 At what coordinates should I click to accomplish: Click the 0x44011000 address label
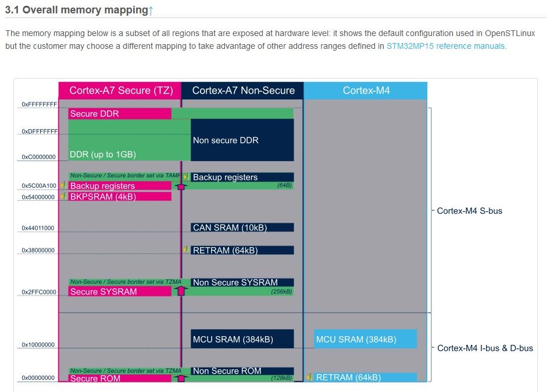38,228
